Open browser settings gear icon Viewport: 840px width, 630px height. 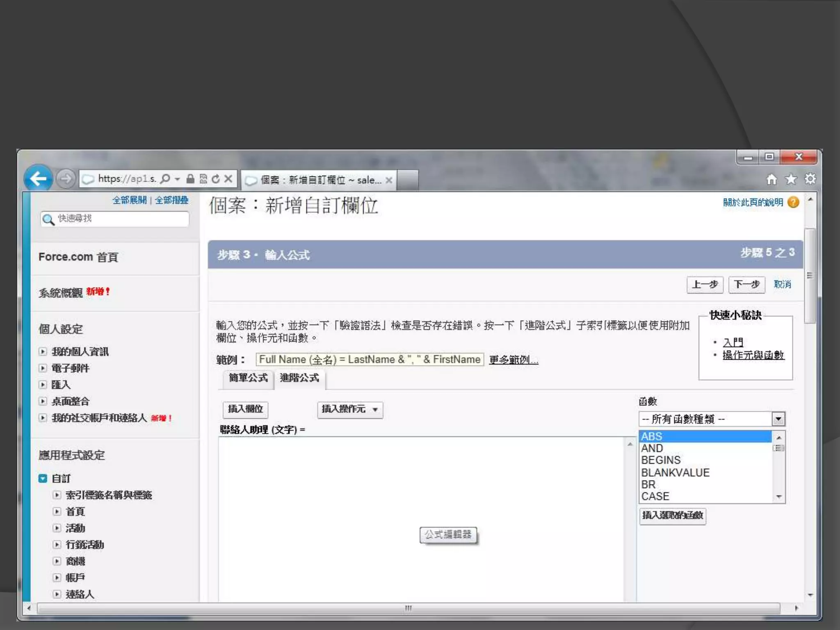pos(810,179)
